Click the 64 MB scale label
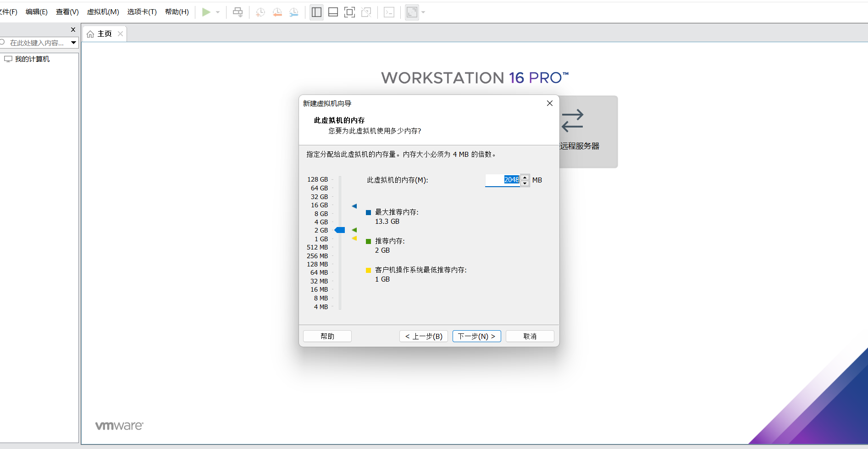The image size is (868, 449). tap(319, 273)
